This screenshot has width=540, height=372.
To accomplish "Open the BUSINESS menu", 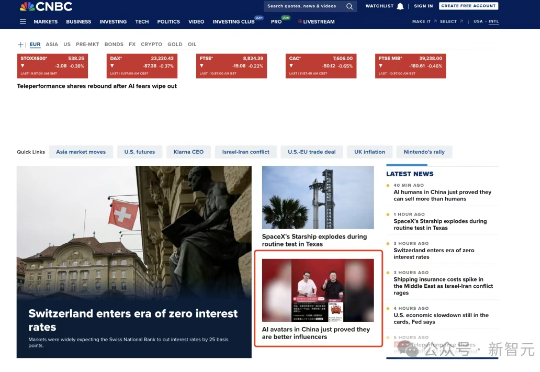I will tap(79, 22).
